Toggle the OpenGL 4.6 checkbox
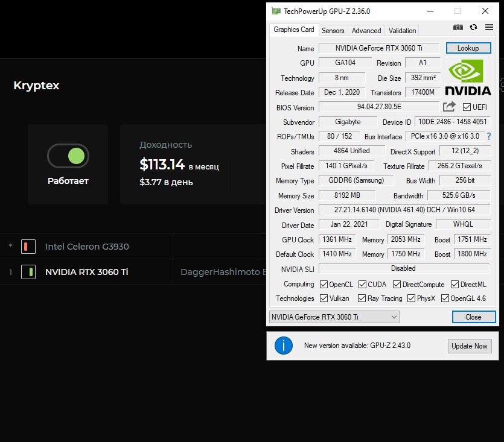The width and height of the screenshot is (504, 442). [445, 298]
